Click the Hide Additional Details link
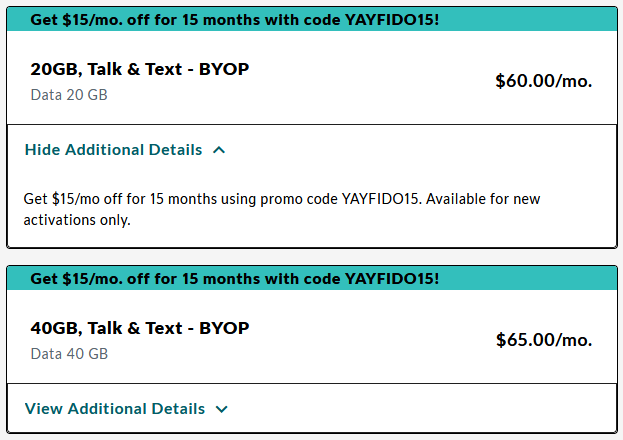The height and width of the screenshot is (440, 623). click(x=113, y=150)
